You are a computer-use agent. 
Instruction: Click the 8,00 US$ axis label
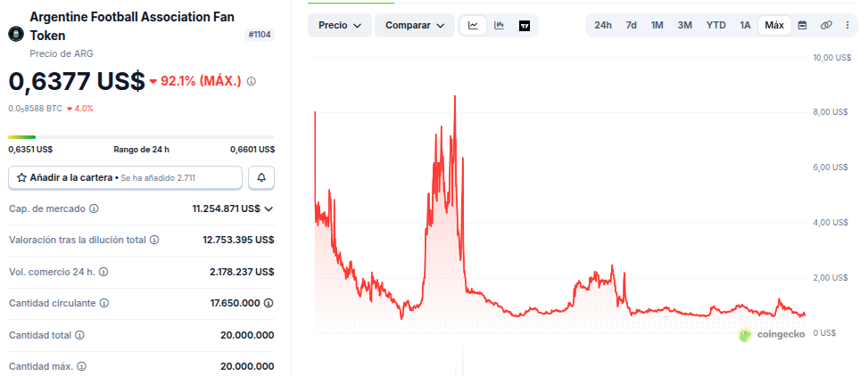tap(831, 112)
